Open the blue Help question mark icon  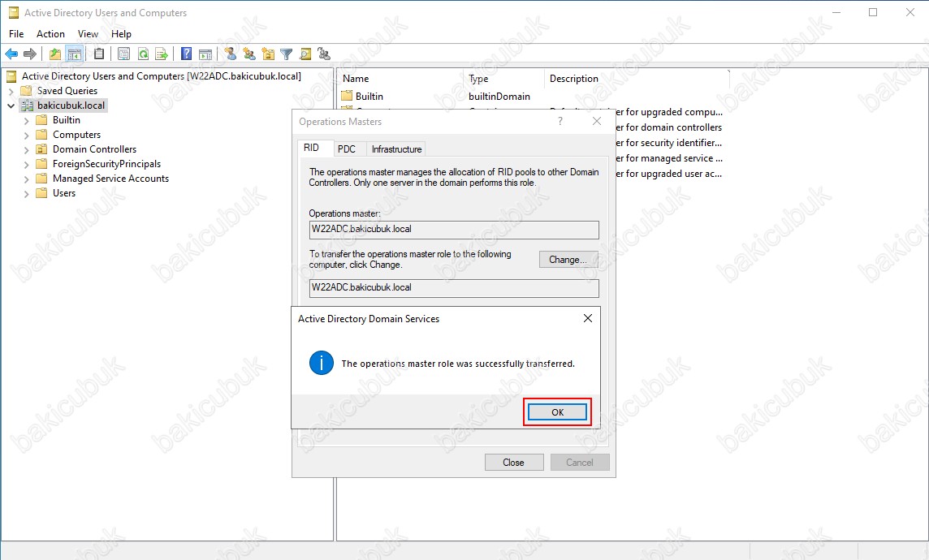(x=186, y=54)
